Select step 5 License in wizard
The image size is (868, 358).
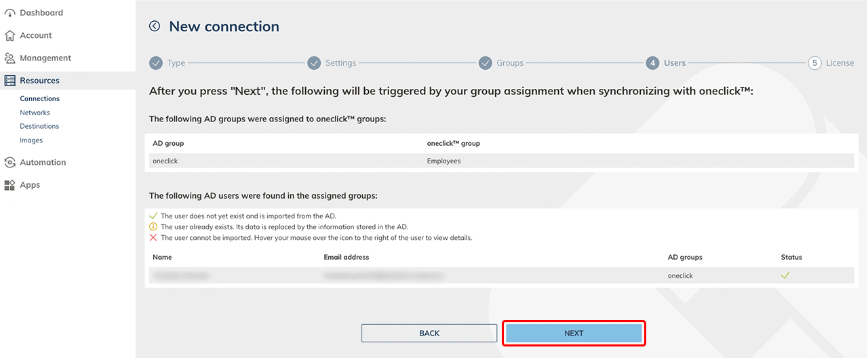pos(815,63)
